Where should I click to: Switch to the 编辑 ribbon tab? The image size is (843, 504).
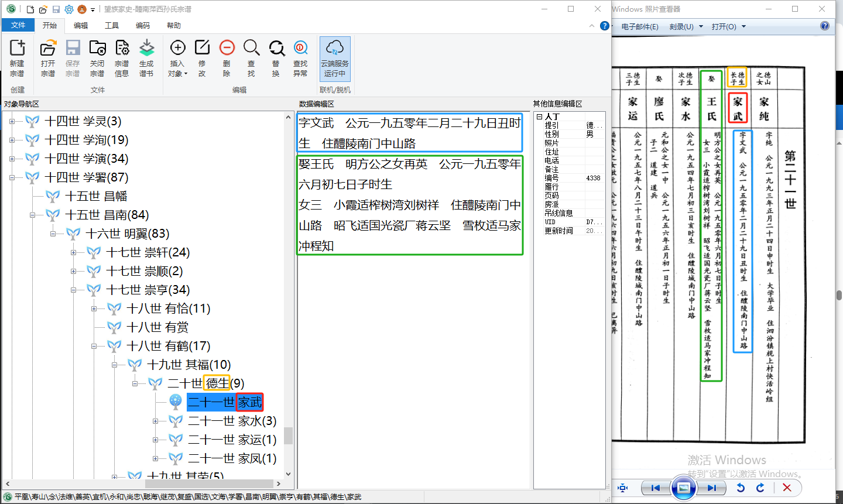tap(81, 25)
